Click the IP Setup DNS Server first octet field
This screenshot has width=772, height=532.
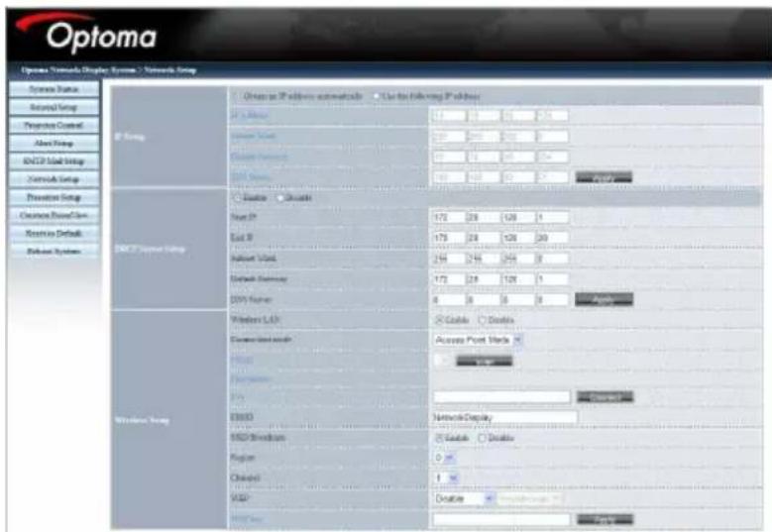(x=449, y=177)
